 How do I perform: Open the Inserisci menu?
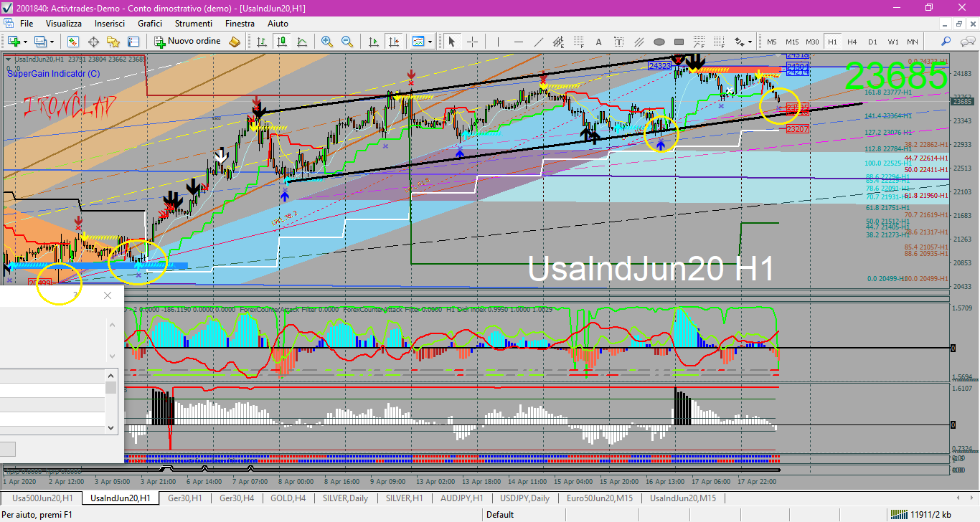click(110, 24)
